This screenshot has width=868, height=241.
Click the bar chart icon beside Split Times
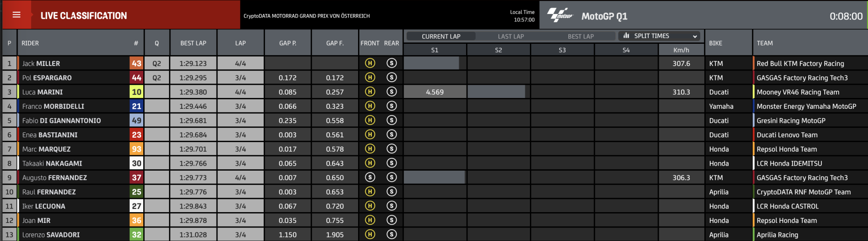[626, 36]
